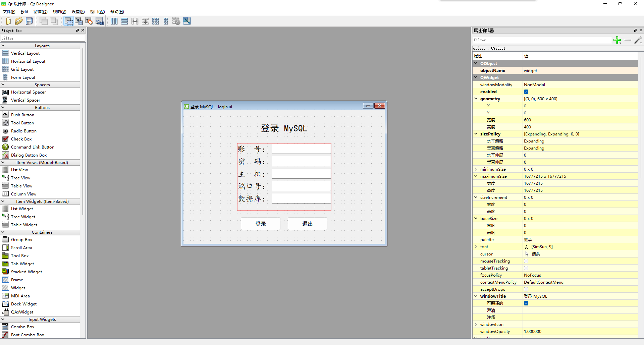
Task: Uncheck the translatable box under windowTitle
Action: (526, 303)
